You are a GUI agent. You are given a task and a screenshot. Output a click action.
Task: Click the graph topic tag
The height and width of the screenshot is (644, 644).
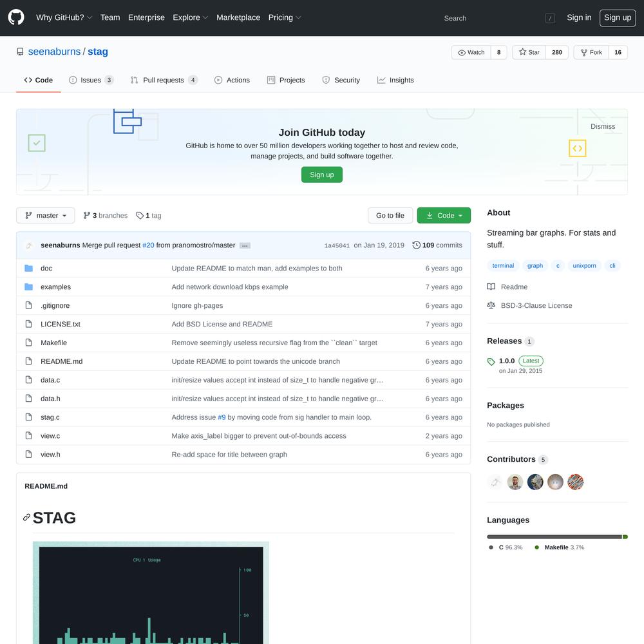tap(535, 265)
